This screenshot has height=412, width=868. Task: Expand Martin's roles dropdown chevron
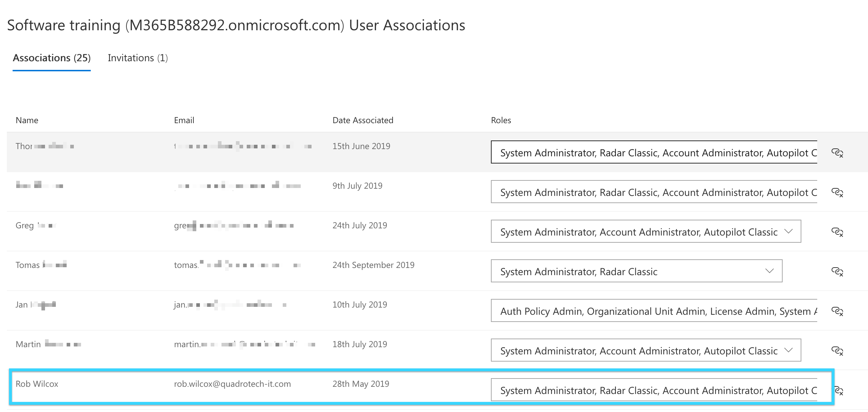pos(788,350)
